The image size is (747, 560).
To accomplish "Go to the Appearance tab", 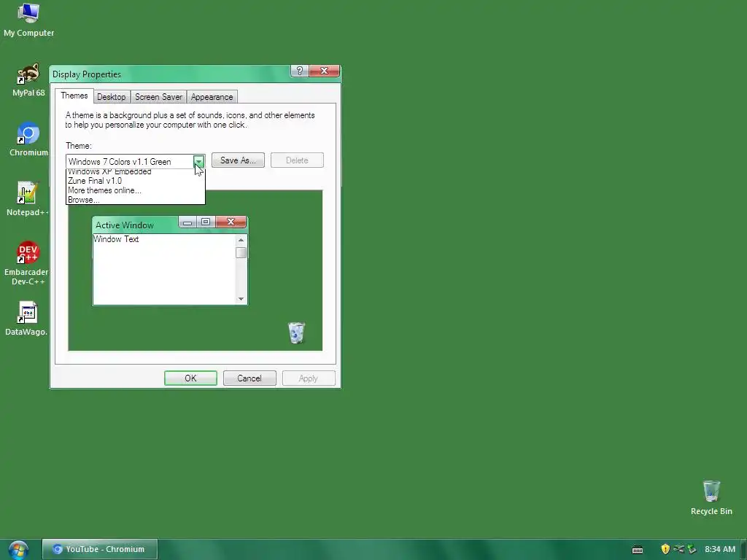I will [x=212, y=97].
